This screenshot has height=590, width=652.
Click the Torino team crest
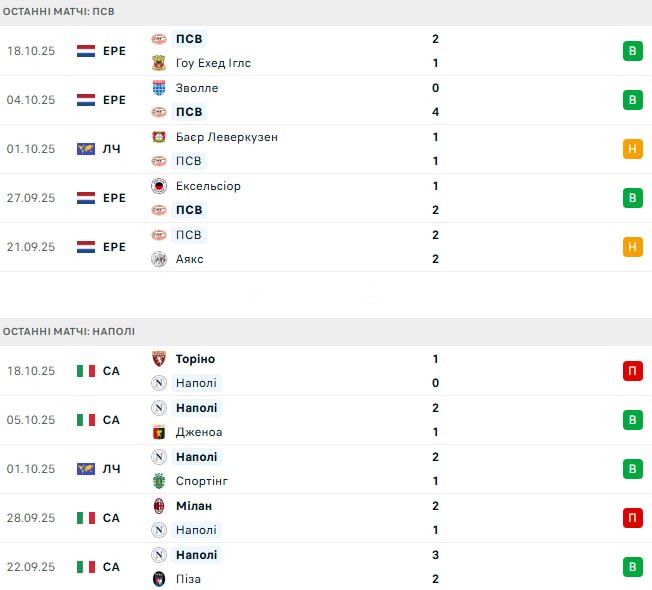[159, 359]
